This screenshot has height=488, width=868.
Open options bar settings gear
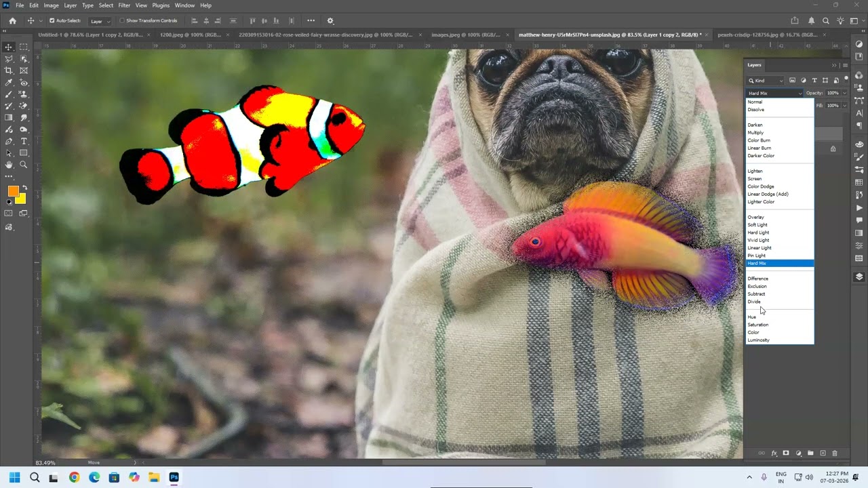point(330,21)
